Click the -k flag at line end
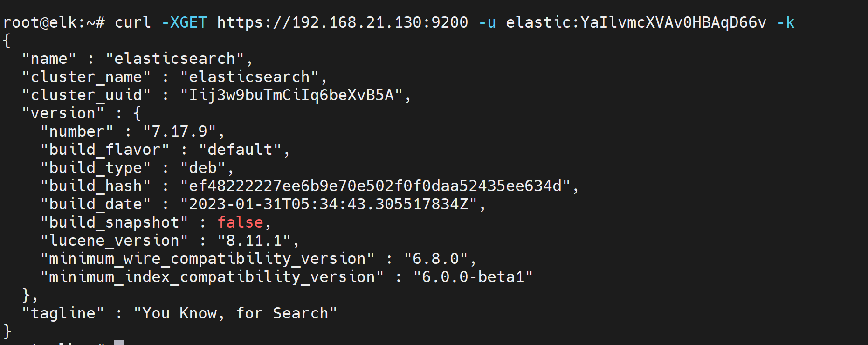 785,22
